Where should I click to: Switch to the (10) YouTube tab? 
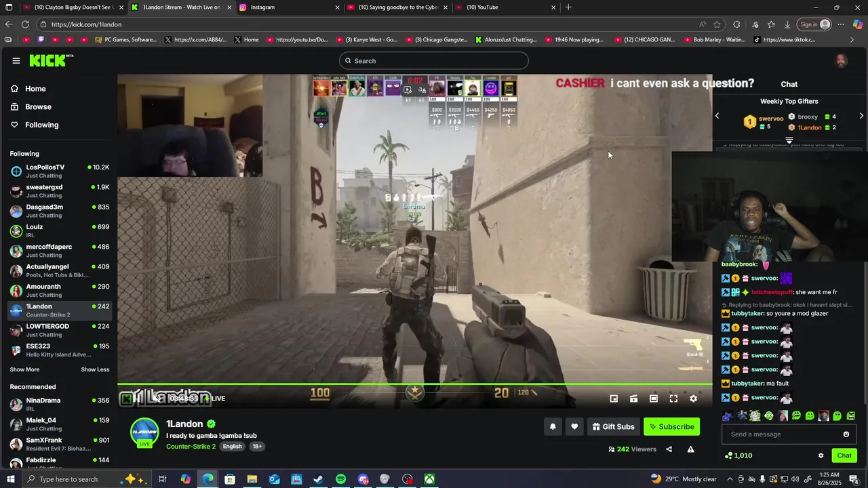click(505, 7)
